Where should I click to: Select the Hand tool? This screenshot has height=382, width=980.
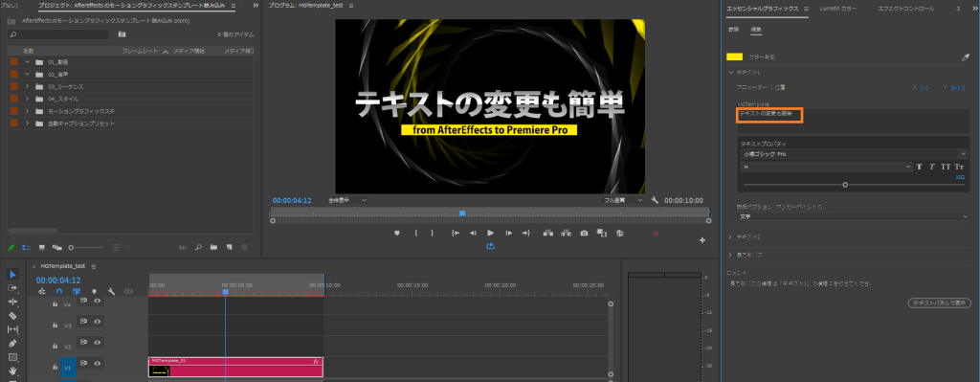(x=13, y=371)
